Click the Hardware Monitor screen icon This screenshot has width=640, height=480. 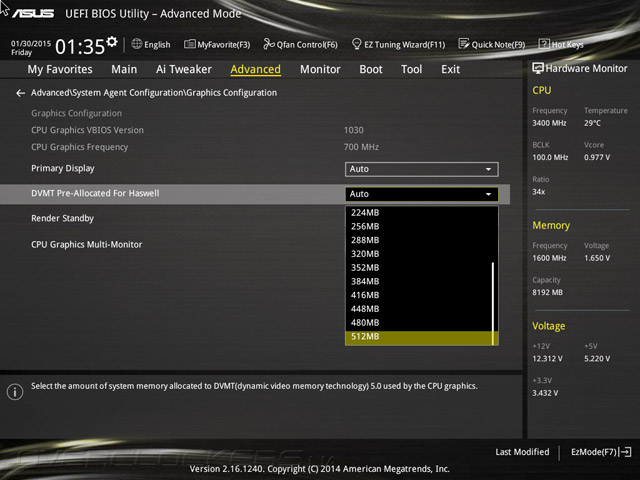(x=538, y=68)
